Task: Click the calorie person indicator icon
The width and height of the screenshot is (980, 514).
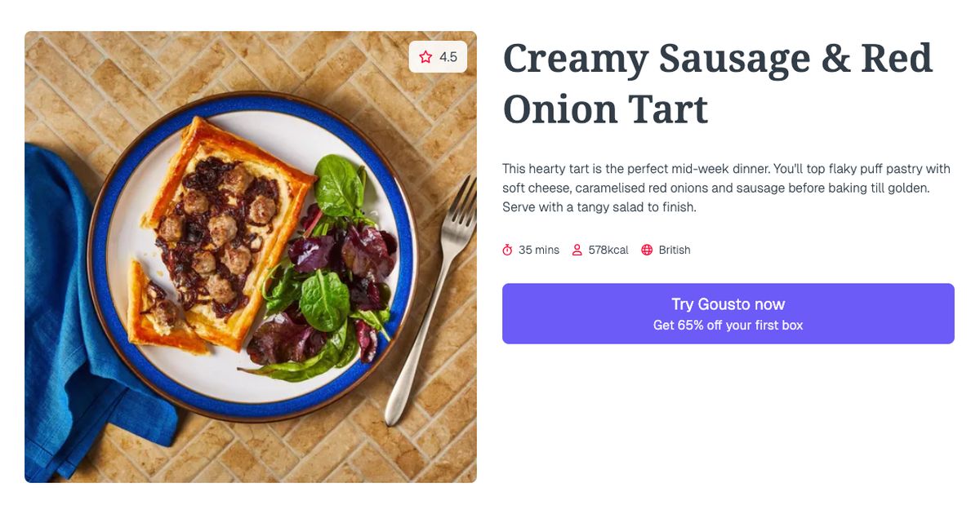Action: (x=577, y=250)
